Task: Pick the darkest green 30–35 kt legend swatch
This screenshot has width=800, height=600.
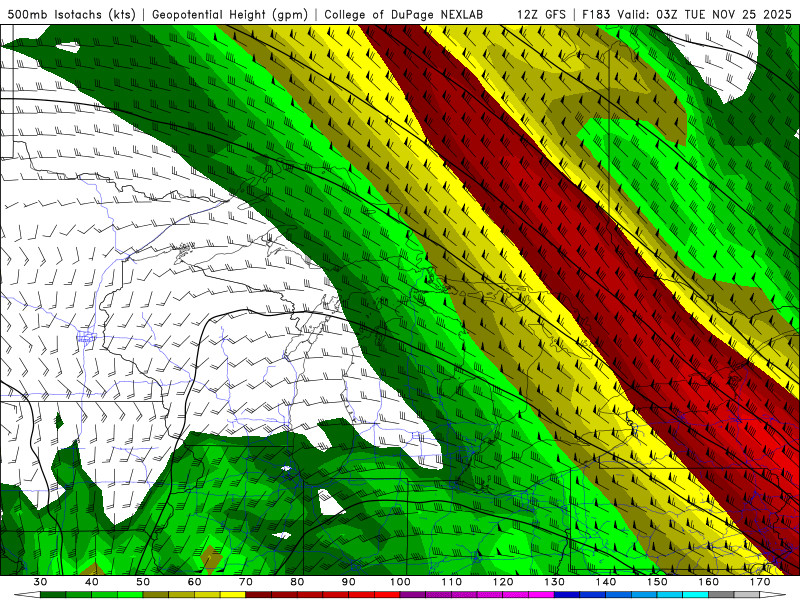Action: (53, 595)
